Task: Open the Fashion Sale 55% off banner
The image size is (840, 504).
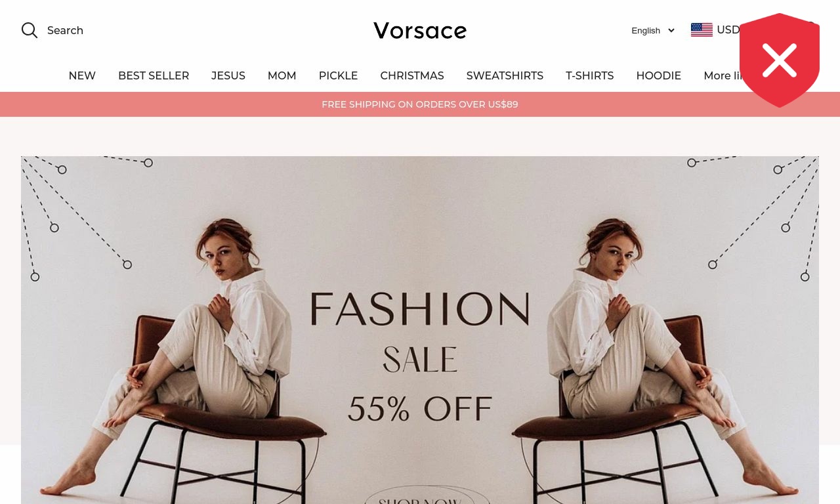Action: coord(420,330)
